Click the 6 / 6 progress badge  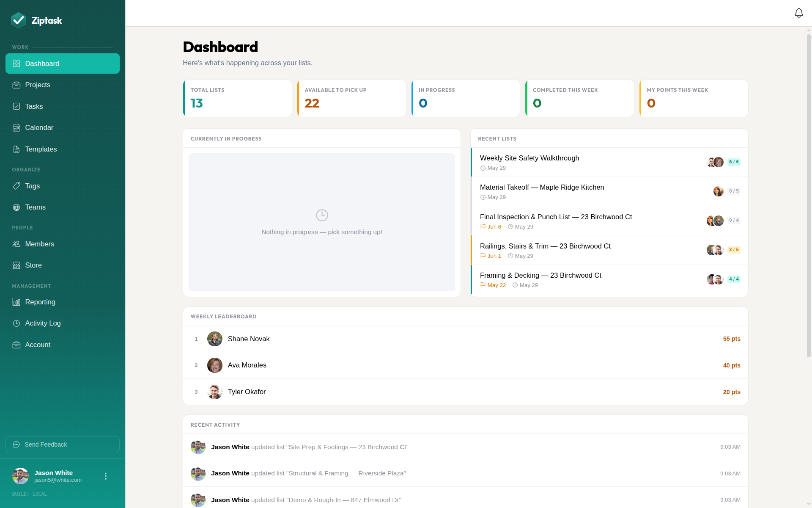point(734,162)
